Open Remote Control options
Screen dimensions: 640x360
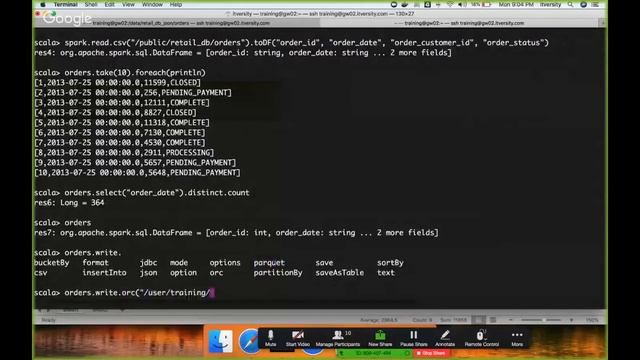point(482,338)
